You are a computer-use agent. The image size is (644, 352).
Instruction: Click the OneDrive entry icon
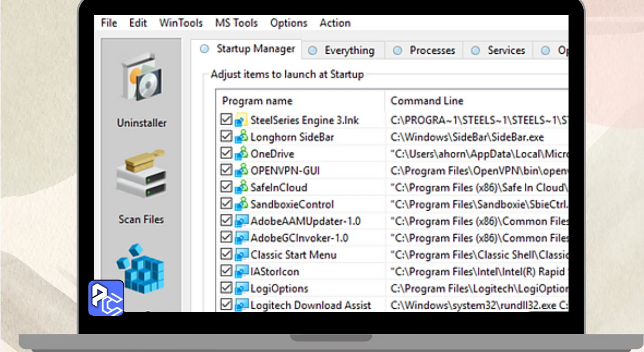242,153
